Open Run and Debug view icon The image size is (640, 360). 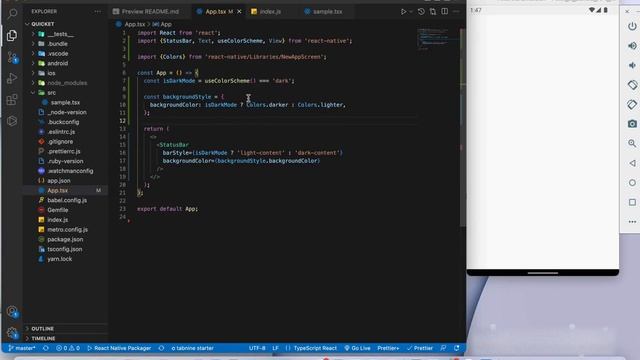point(12,78)
